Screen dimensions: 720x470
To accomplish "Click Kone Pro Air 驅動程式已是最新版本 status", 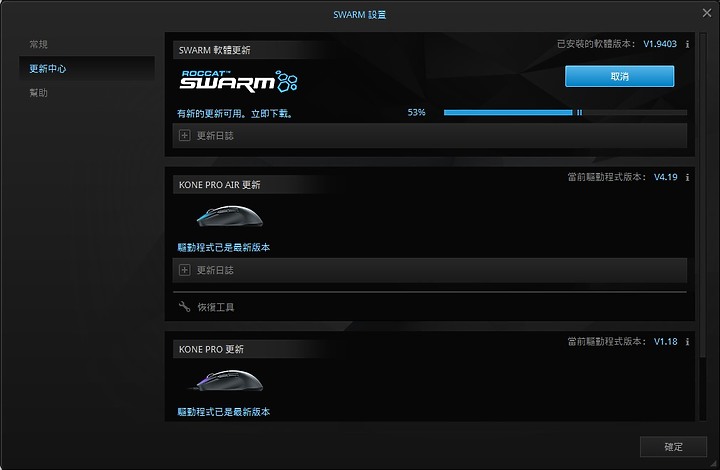I will pyautogui.click(x=224, y=247).
